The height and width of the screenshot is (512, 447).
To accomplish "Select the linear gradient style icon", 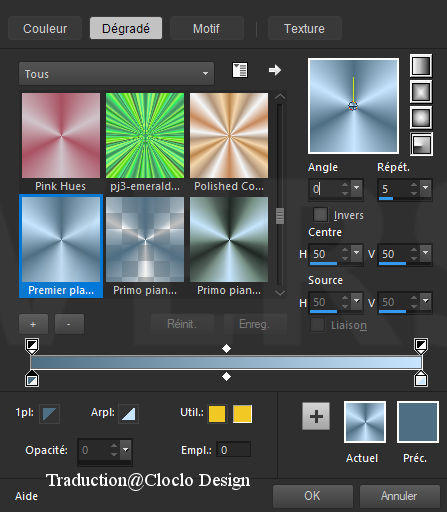I will 421,66.
